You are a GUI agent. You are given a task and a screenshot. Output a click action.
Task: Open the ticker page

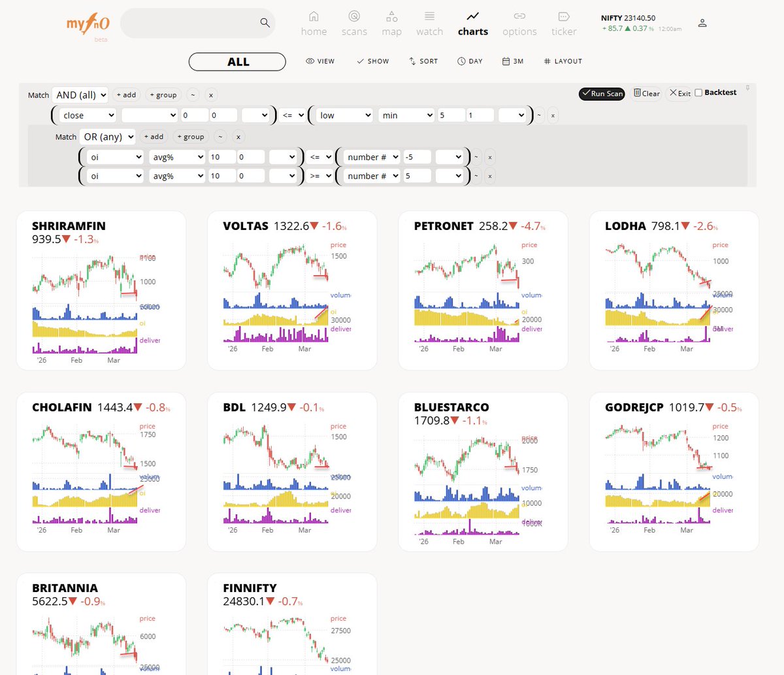(564, 24)
